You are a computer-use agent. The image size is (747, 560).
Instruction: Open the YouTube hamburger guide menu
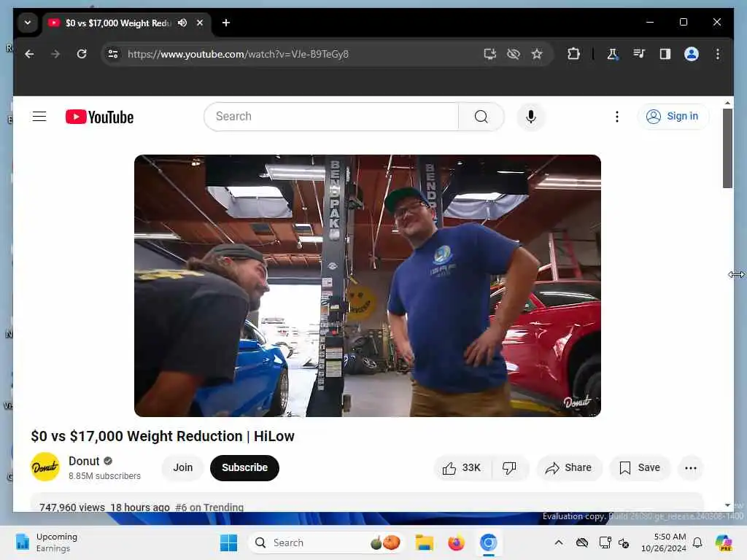tap(39, 116)
